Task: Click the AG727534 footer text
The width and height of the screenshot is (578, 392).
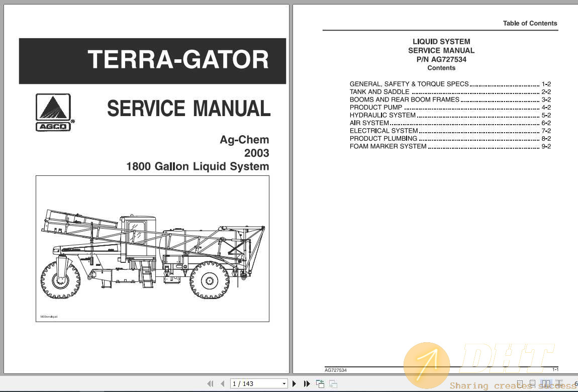Action: pos(335,370)
